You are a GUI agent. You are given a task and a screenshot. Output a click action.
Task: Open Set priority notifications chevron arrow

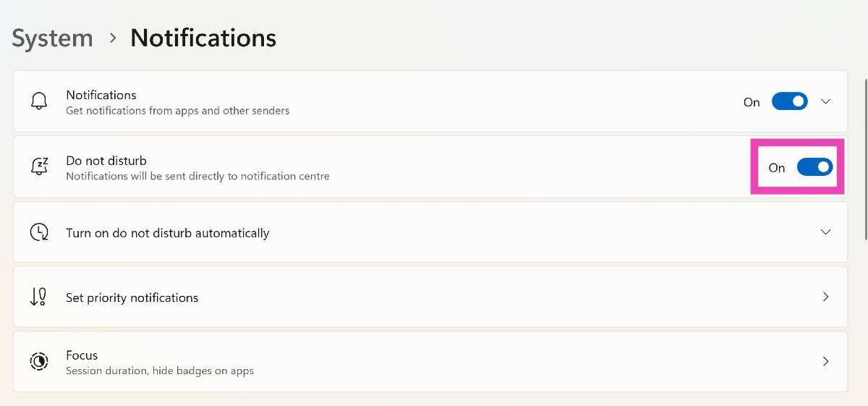(x=826, y=297)
